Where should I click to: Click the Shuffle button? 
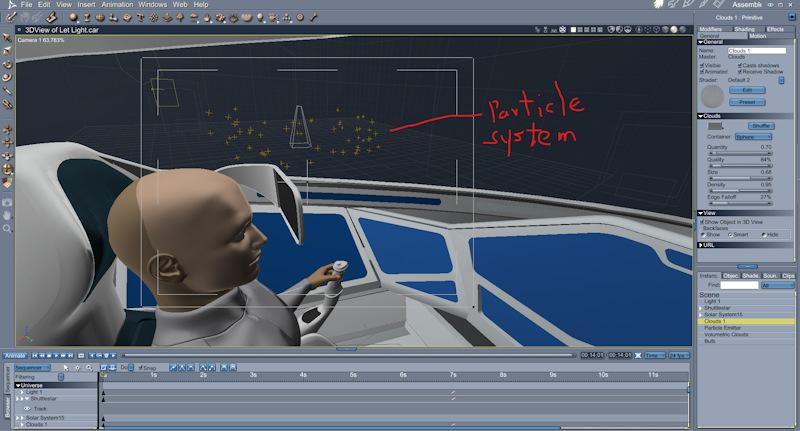tap(761, 125)
